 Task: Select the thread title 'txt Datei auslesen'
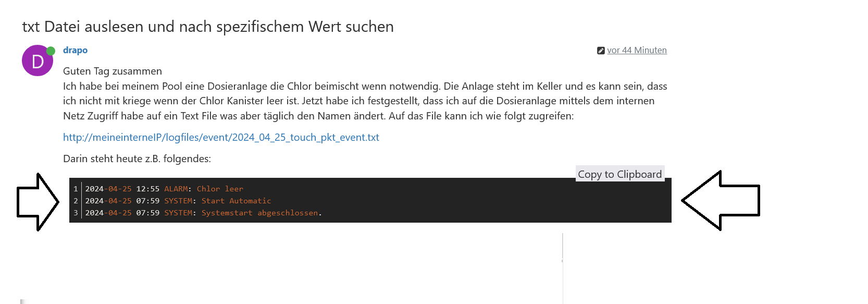[208, 27]
